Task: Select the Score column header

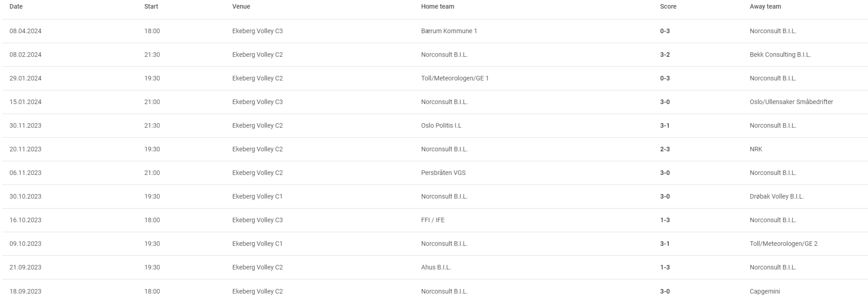Action: [668, 6]
